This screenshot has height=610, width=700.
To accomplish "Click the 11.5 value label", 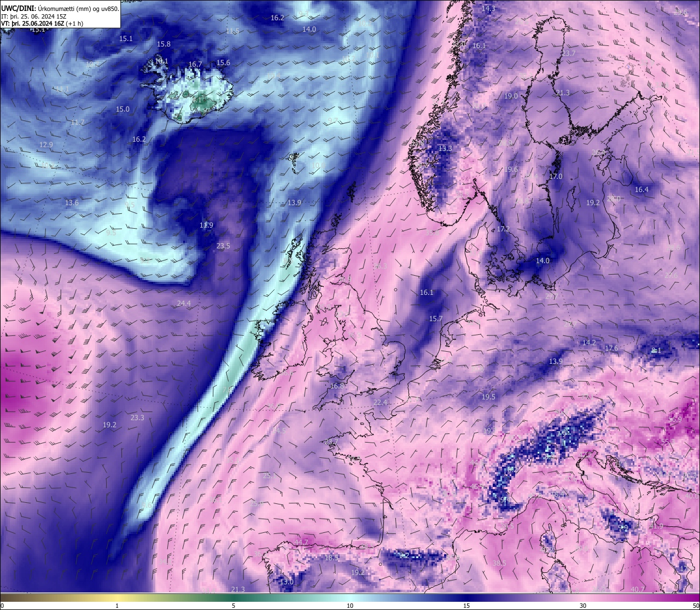I will coord(232,31).
